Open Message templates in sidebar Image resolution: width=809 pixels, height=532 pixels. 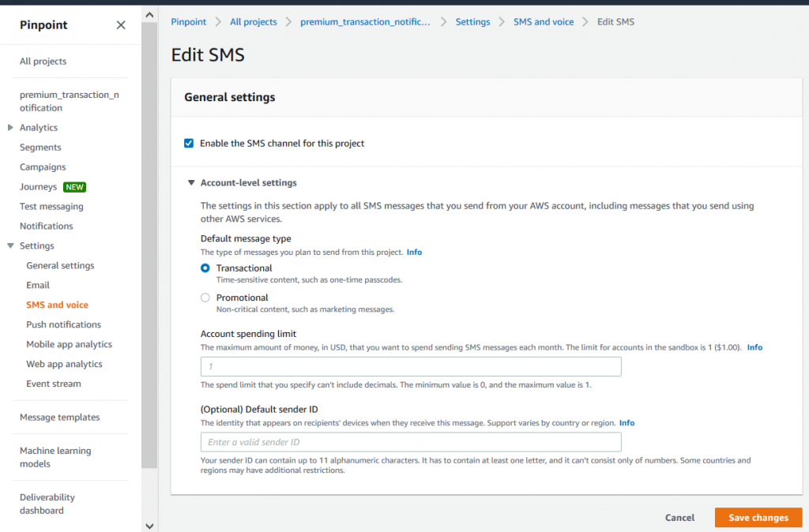point(60,417)
